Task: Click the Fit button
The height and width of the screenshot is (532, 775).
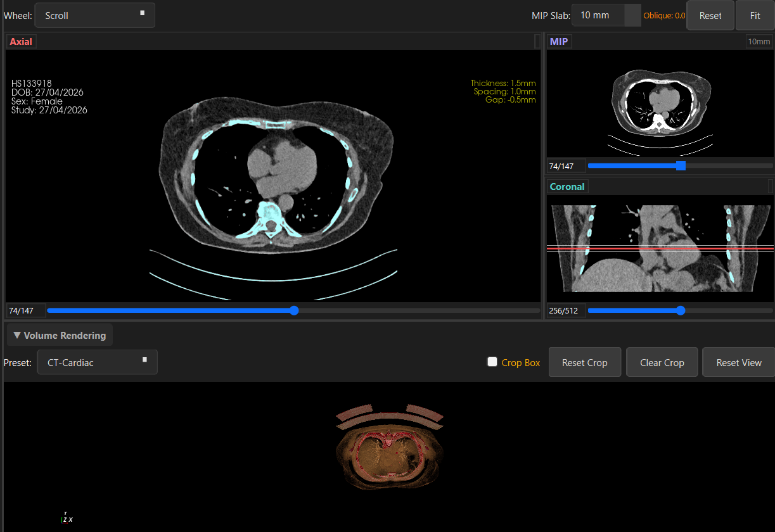Action: tap(755, 15)
